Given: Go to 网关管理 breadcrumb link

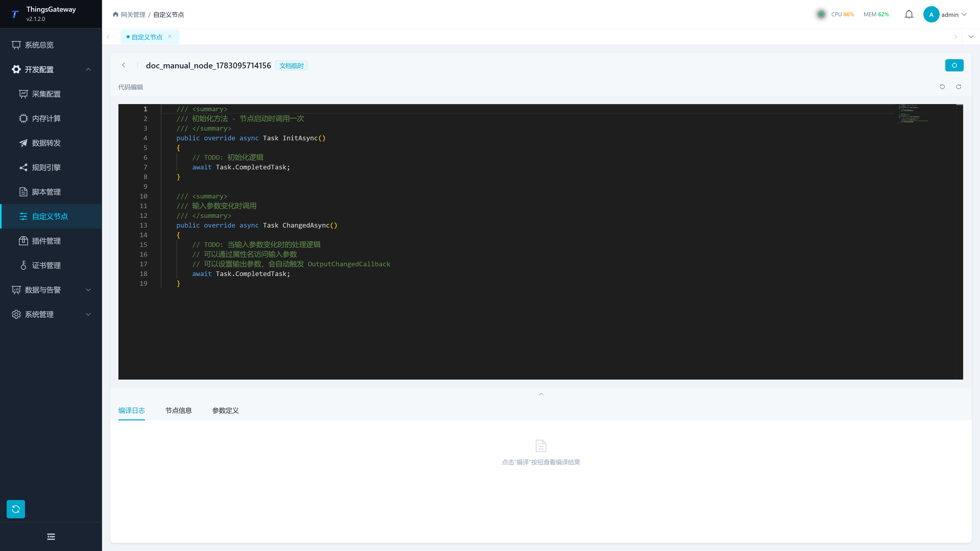Looking at the screenshot, I should click(133, 15).
